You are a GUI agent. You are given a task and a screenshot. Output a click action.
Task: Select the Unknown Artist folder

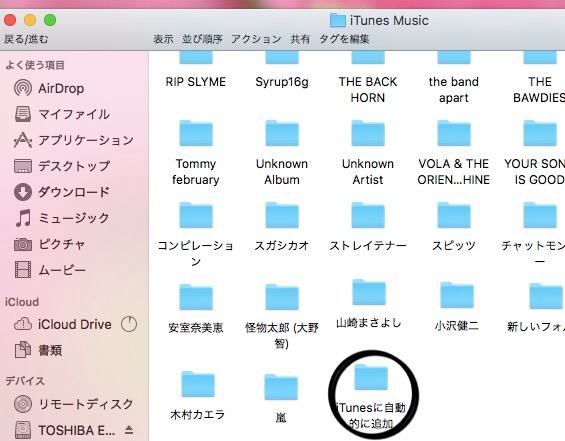coord(368,133)
